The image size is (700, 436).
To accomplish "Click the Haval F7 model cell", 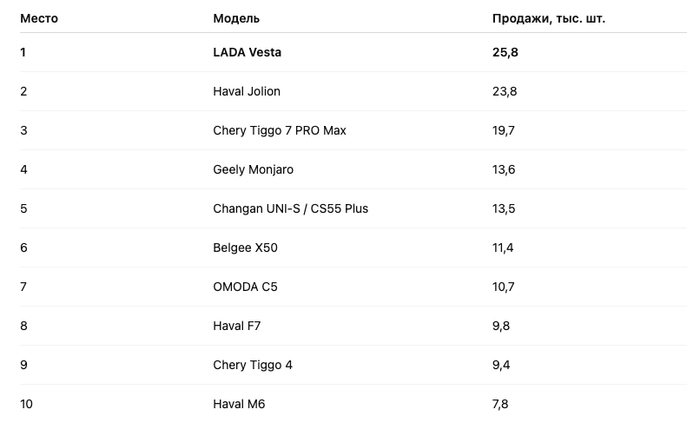I will pyautogui.click(x=237, y=325).
